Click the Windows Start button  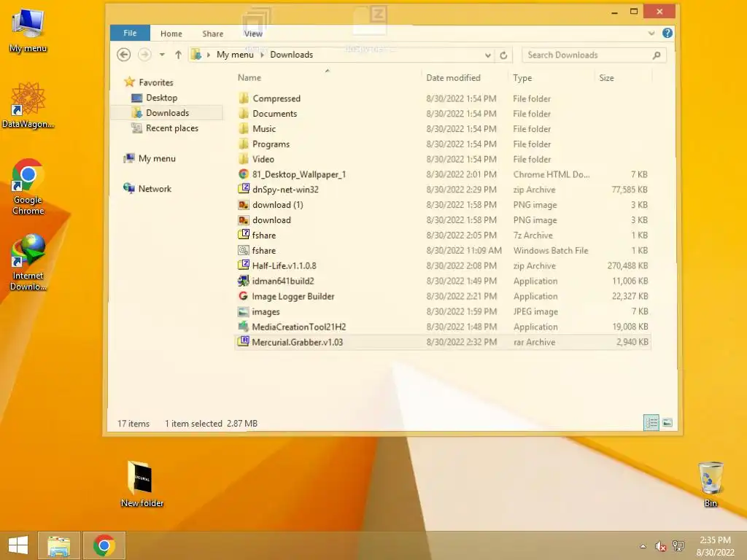pos(18,545)
